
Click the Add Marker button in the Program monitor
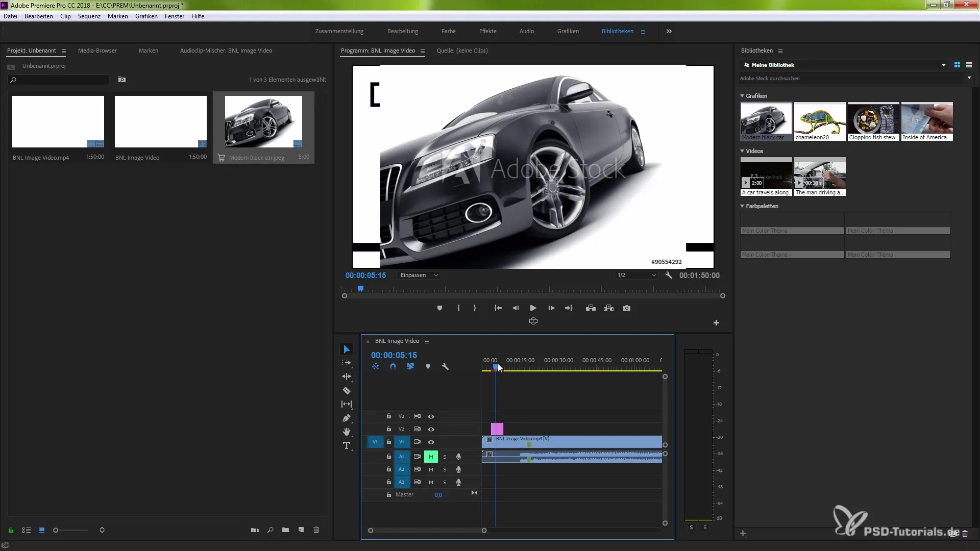pos(439,308)
